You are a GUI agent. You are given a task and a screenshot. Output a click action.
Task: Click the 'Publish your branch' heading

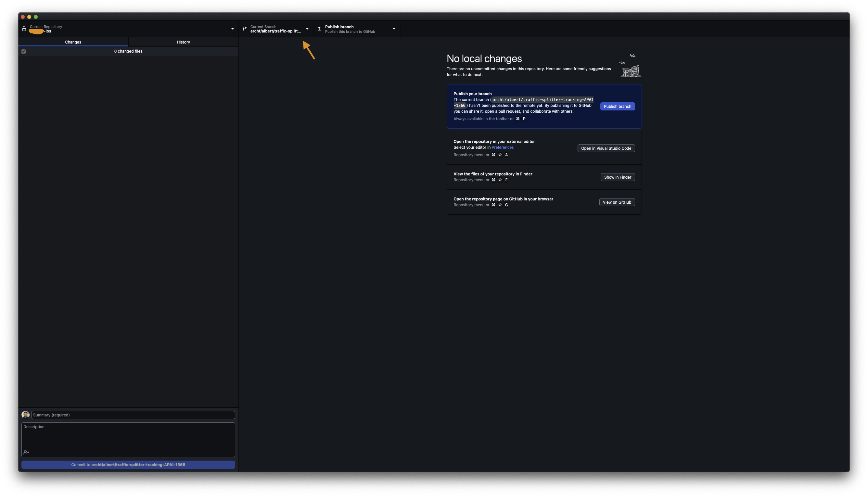click(x=472, y=94)
